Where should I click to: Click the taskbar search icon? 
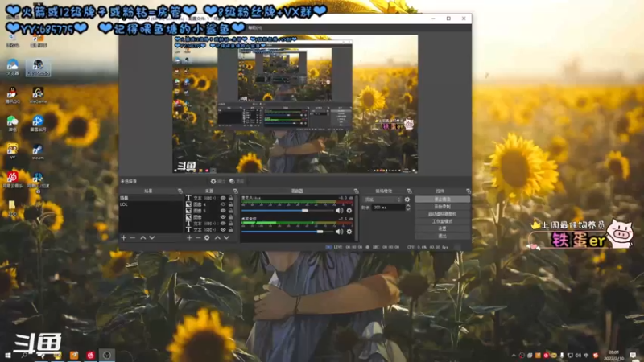click(25, 355)
